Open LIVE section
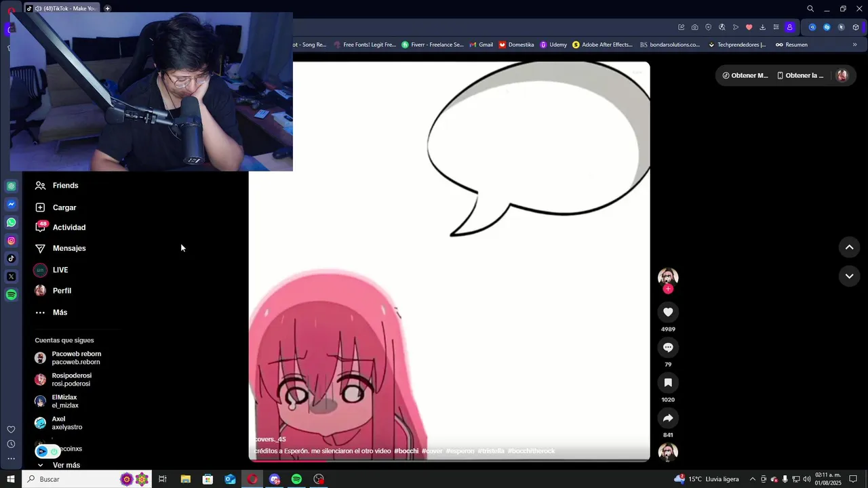The height and width of the screenshot is (488, 868). [51, 270]
